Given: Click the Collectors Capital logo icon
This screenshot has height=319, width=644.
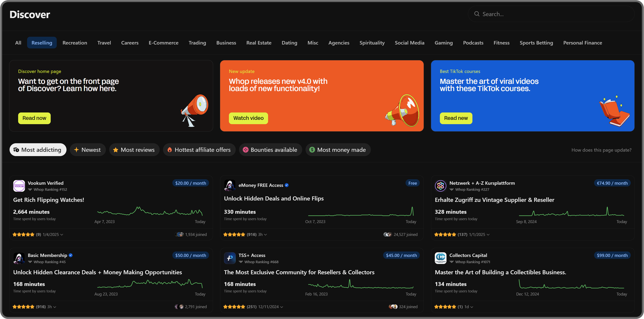Looking at the screenshot, I should tap(440, 258).
